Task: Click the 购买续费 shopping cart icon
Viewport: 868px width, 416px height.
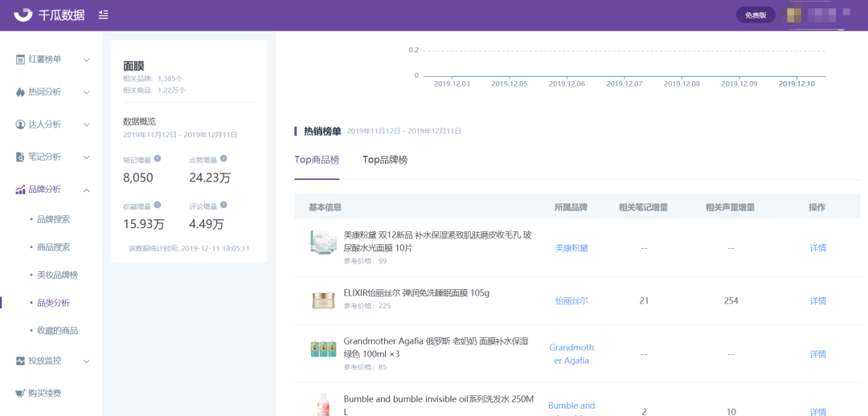Action: click(x=20, y=394)
